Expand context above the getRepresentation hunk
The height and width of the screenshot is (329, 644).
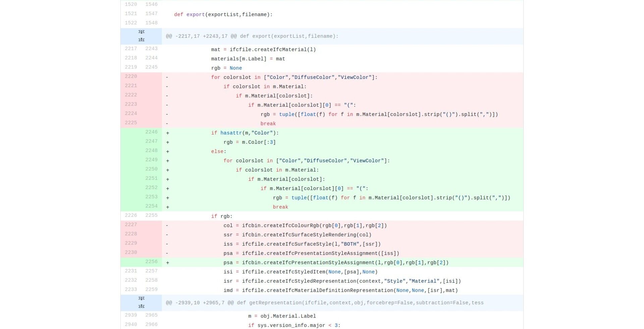point(141,298)
